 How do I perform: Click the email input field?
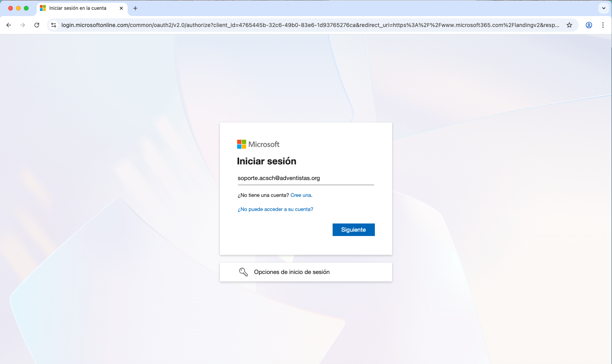(306, 178)
